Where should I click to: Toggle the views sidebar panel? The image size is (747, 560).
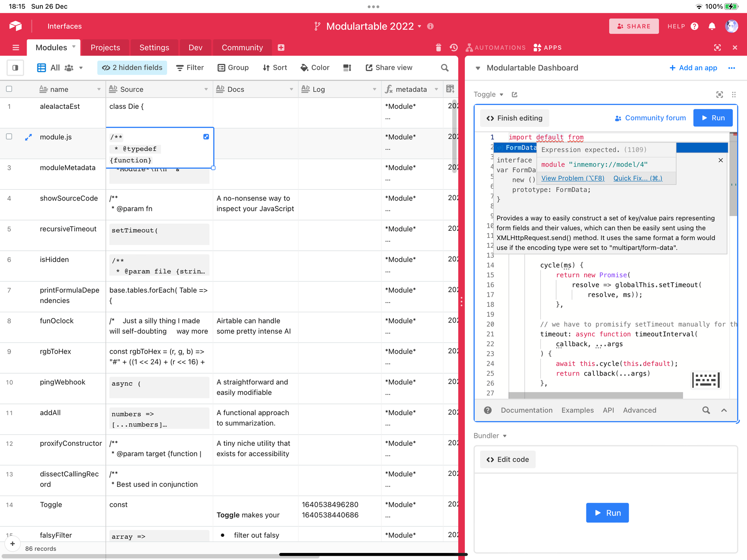click(15, 68)
